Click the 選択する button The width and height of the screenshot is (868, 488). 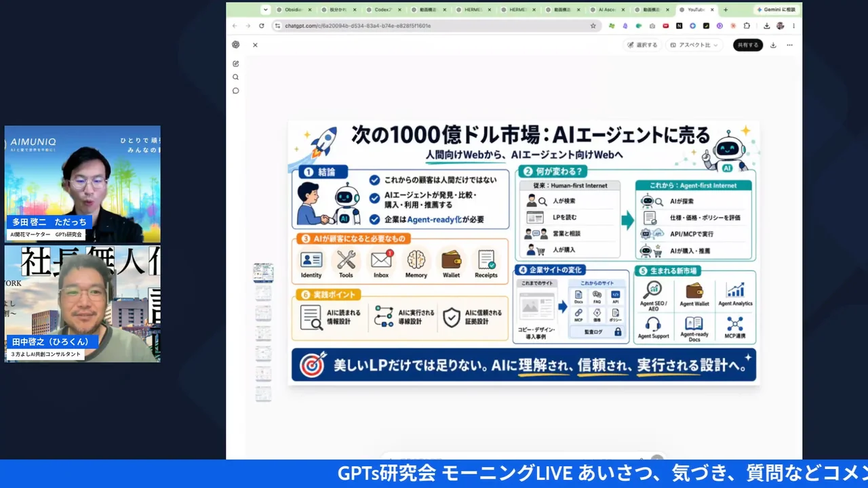point(642,45)
